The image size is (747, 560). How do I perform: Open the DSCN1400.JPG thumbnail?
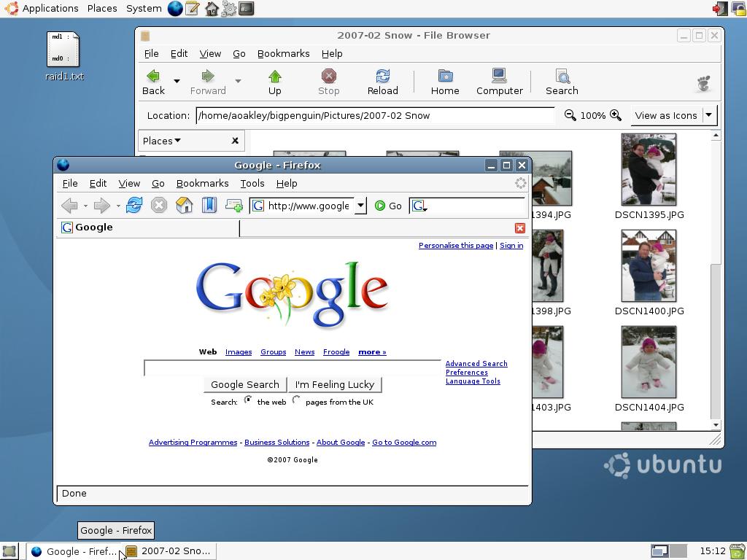point(649,266)
